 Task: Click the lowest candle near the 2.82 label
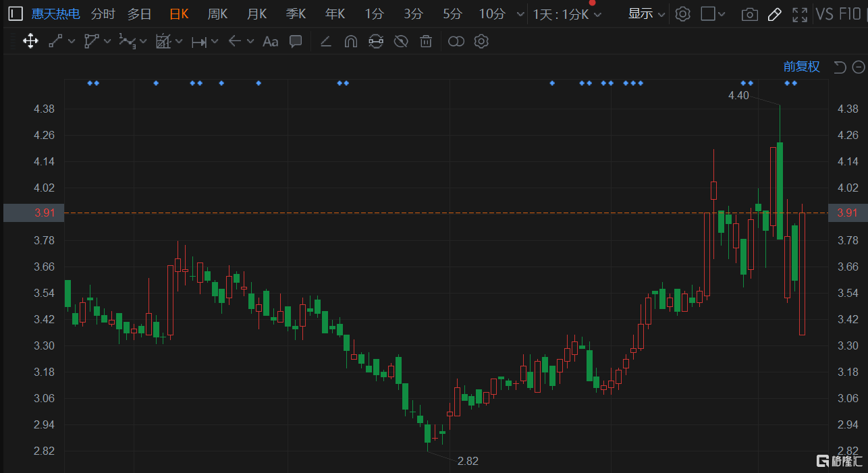pyautogui.click(x=427, y=433)
